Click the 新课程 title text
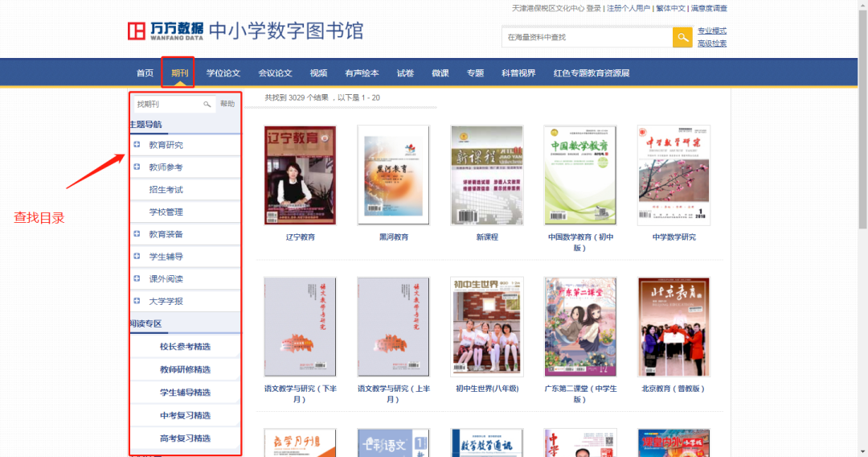The height and width of the screenshot is (457, 868). [x=487, y=237]
